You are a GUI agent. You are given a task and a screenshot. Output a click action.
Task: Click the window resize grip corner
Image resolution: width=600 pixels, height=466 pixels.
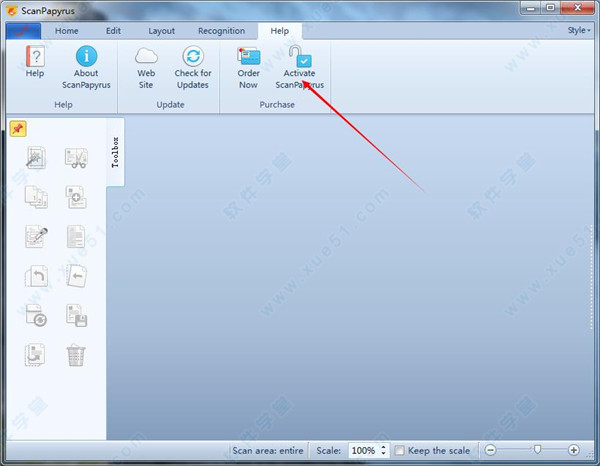[x=590, y=454]
